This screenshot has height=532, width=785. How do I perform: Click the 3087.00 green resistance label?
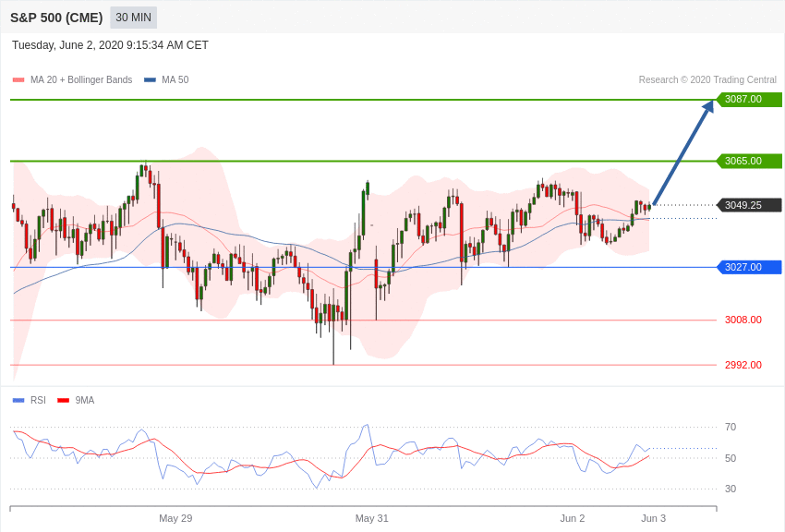click(749, 99)
